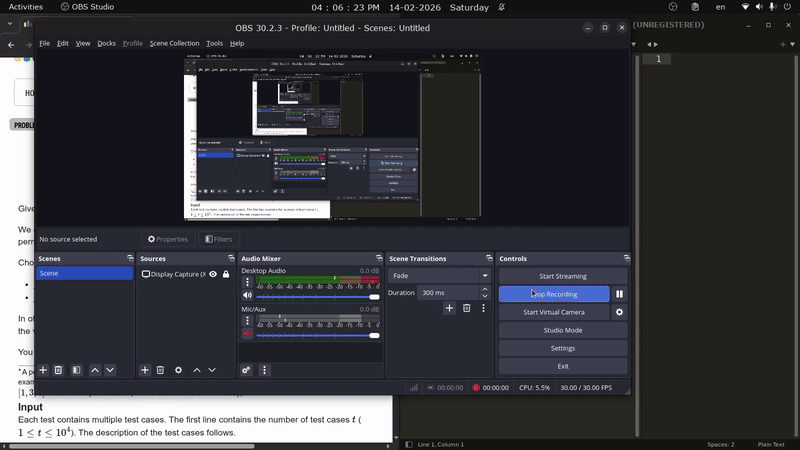Add a configurable transition plus icon
The image size is (800, 450).
[x=449, y=308]
